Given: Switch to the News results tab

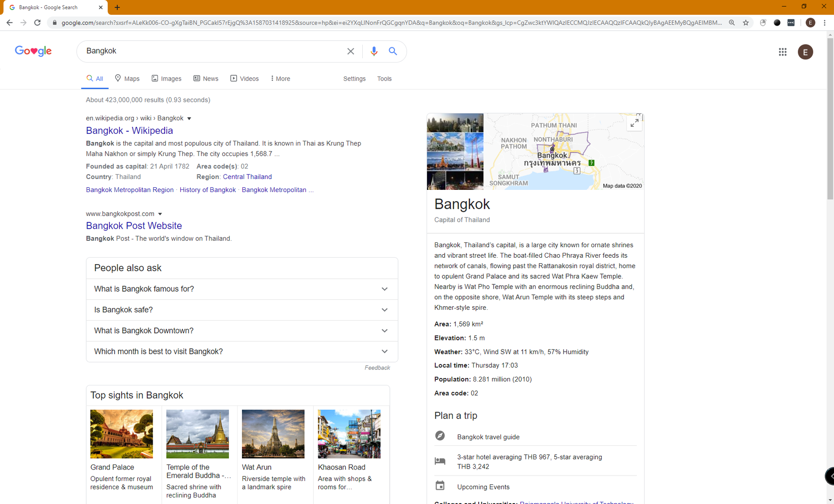Looking at the screenshot, I should point(206,79).
